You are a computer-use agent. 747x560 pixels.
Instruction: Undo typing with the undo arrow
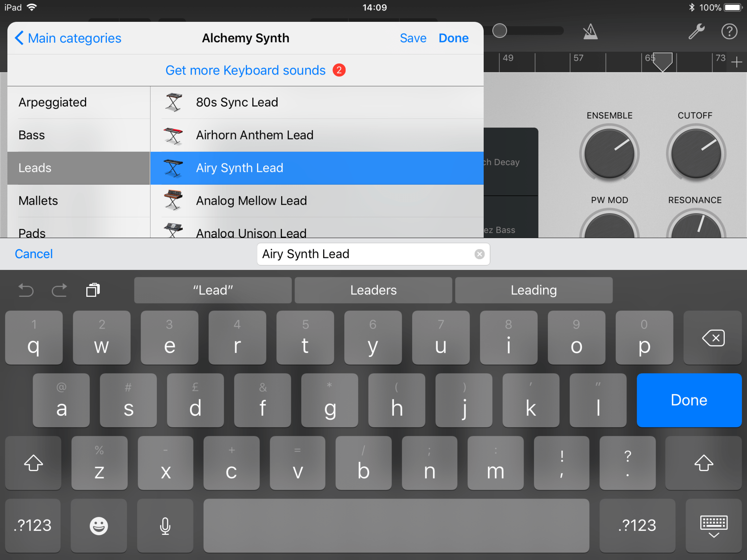click(x=26, y=290)
